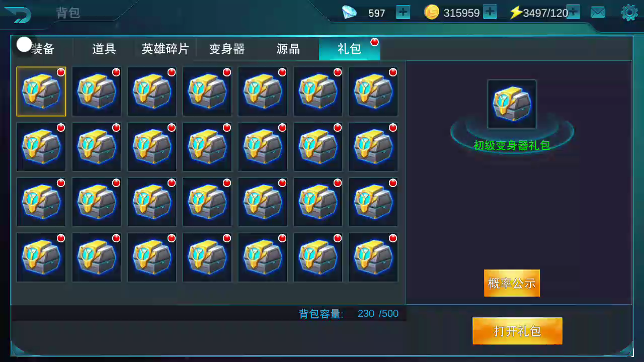This screenshot has width=644, height=362.
Task: Open the settings gear icon
Action: pyautogui.click(x=629, y=13)
